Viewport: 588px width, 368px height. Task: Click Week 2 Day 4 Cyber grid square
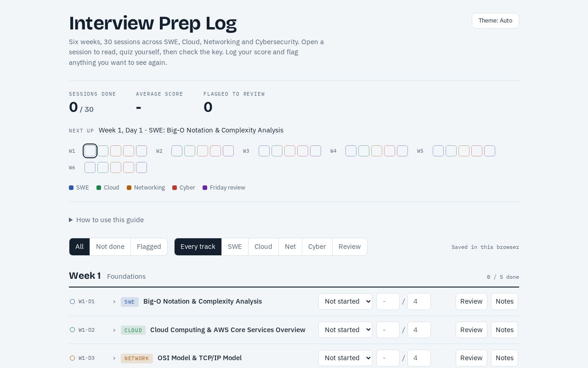[215, 151]
